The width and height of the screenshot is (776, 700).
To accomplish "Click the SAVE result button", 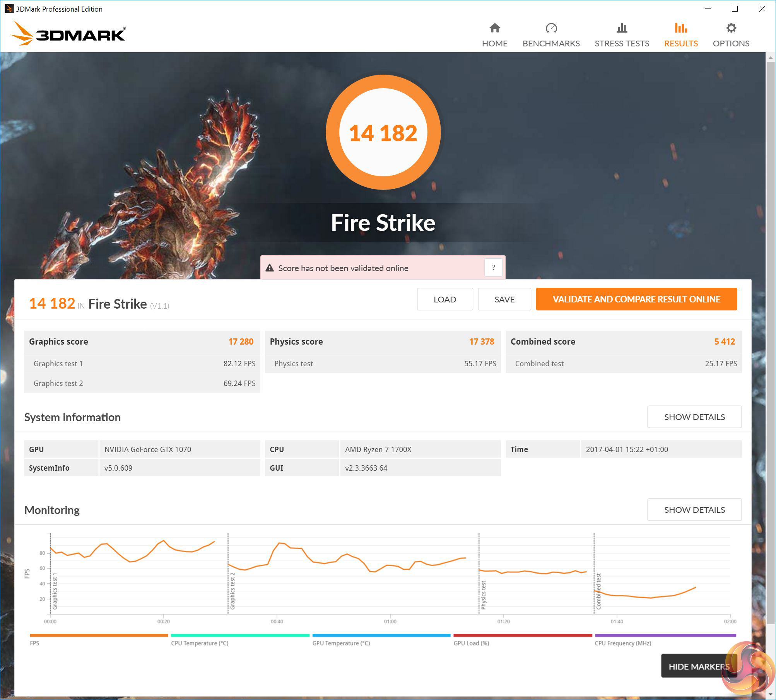I will 504,299.
